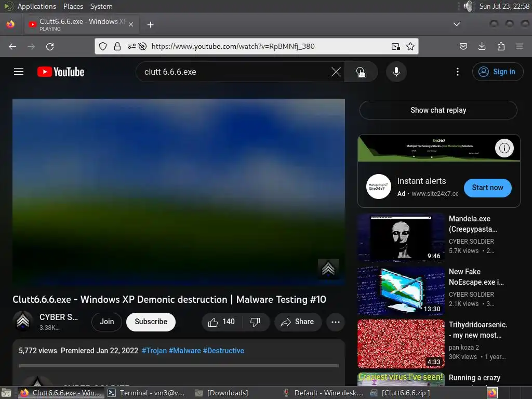The height and width of the screenshot is (399, 532).
Task: Open tracking protection shield icon
Action: tap(103, 46)
